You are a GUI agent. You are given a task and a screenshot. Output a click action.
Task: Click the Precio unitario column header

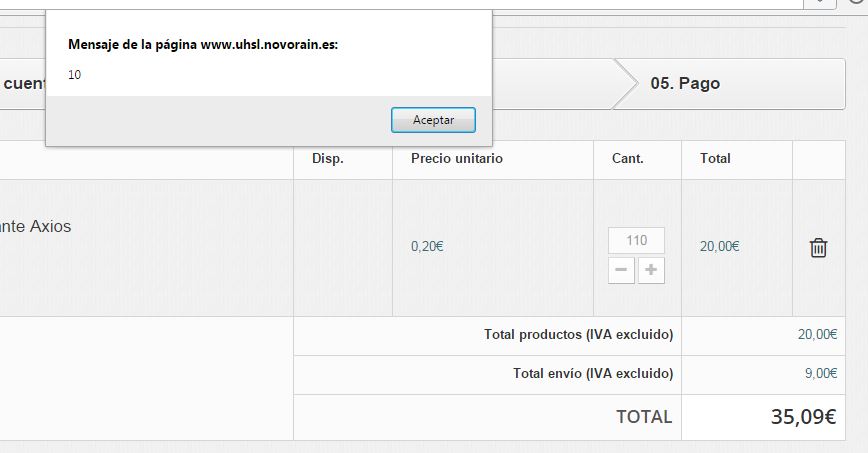[x=457, y=159]
